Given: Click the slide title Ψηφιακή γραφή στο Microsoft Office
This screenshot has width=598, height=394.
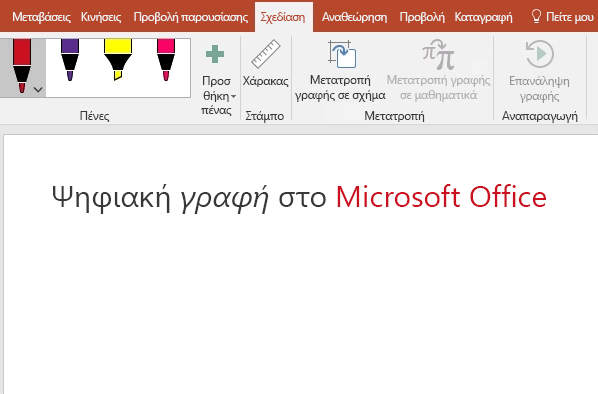Looking at the screenshot, I should [x=299, y=198].
